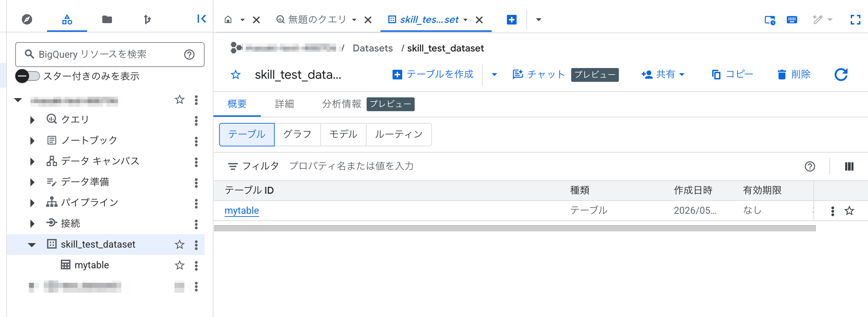Toggle スター付きのみを表示 switch
Screen dimensions: 868x317
[28, 76]
